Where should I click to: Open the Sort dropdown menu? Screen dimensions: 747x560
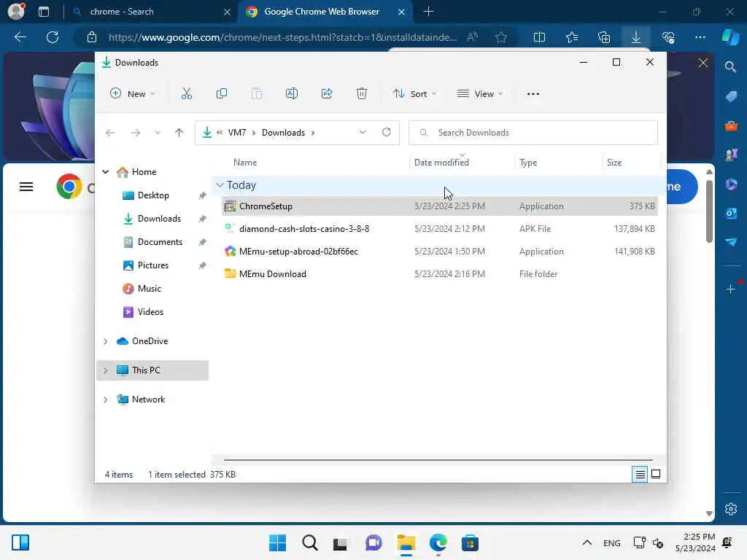click(x=414, y=94)
